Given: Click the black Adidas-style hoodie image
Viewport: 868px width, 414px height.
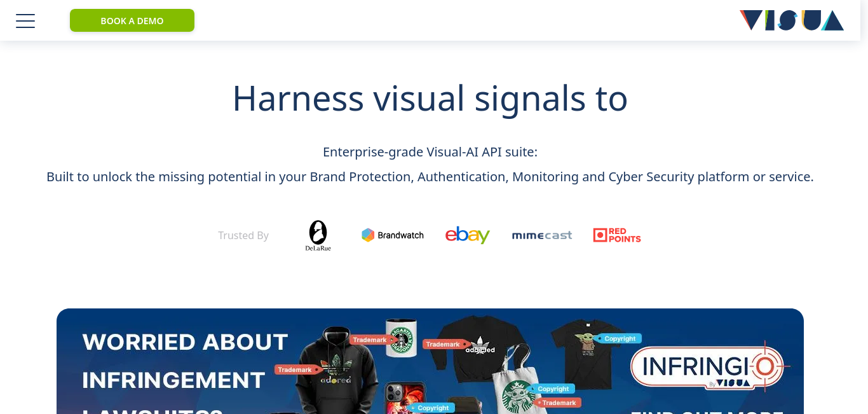Looking at the screenshot, I should 337,371.
